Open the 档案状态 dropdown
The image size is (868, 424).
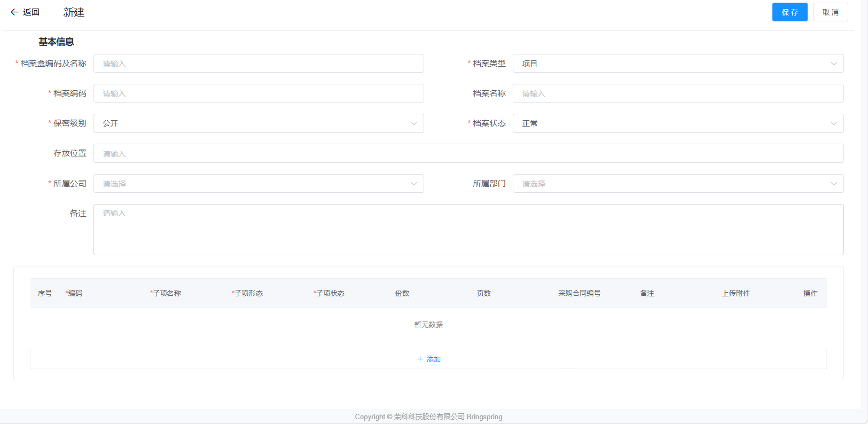click(677, 123)
